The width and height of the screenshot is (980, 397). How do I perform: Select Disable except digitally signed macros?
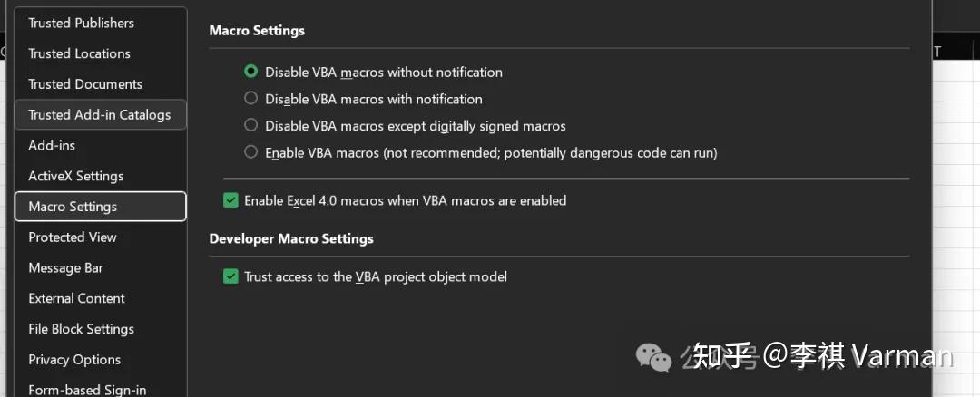coord(251,126)
